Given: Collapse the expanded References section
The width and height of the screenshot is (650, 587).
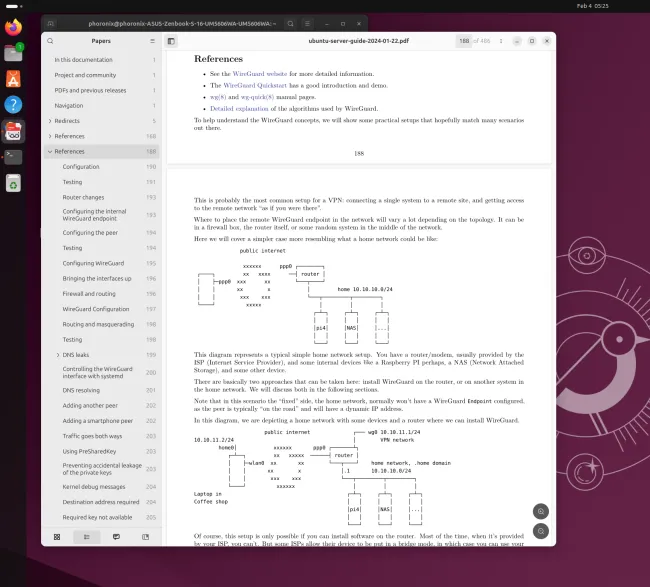Looking at the screenshot, I should point(49,152).
